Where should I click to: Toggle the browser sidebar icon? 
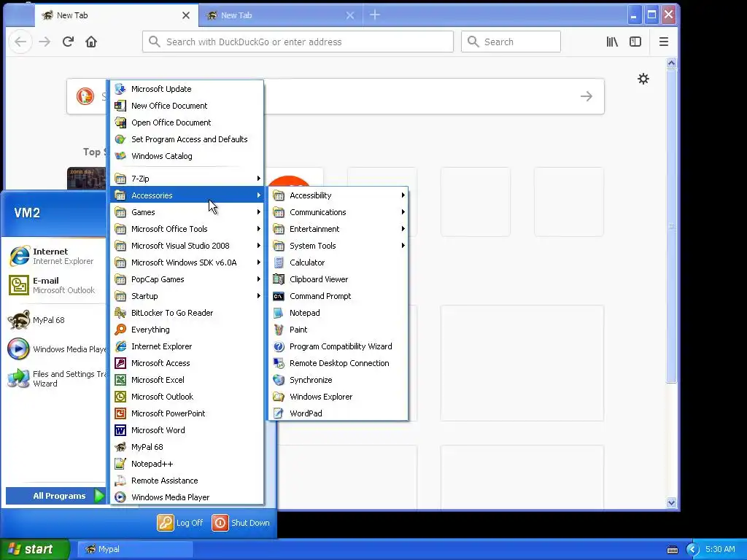(x=635, y=42)
